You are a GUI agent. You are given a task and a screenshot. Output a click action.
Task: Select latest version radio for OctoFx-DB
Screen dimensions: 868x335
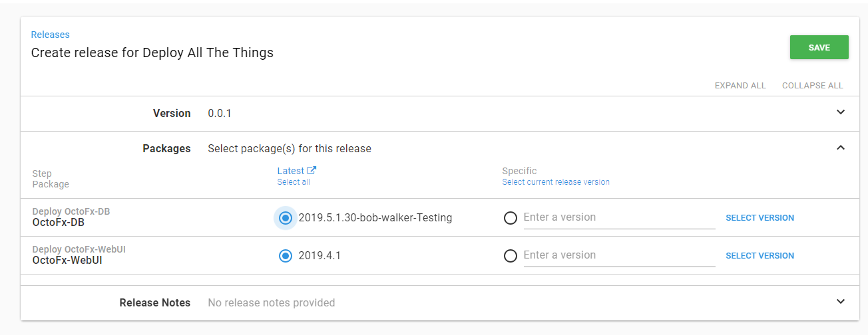(x=286, y=218)
